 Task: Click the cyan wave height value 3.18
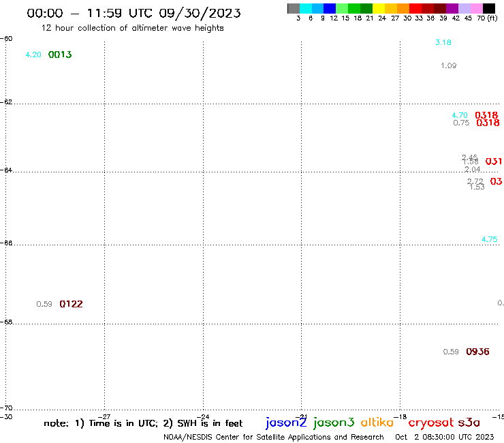[443, 42]
